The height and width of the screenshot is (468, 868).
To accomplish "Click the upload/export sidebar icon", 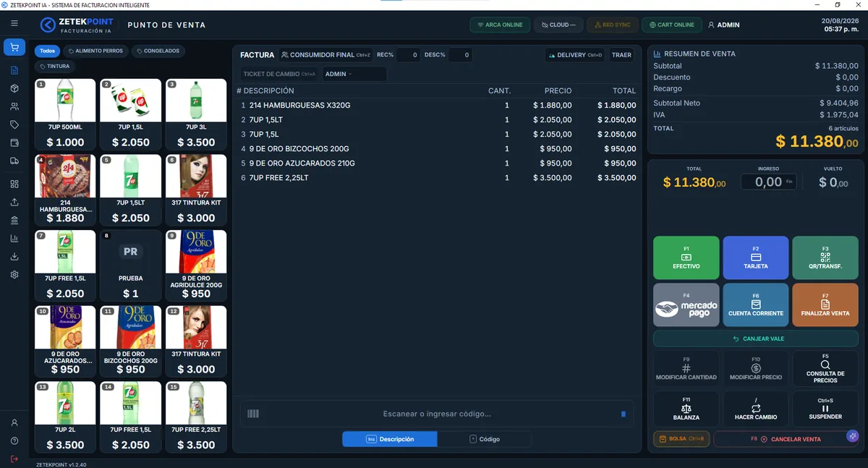I will pyautogui.click(x=14, y=202).
